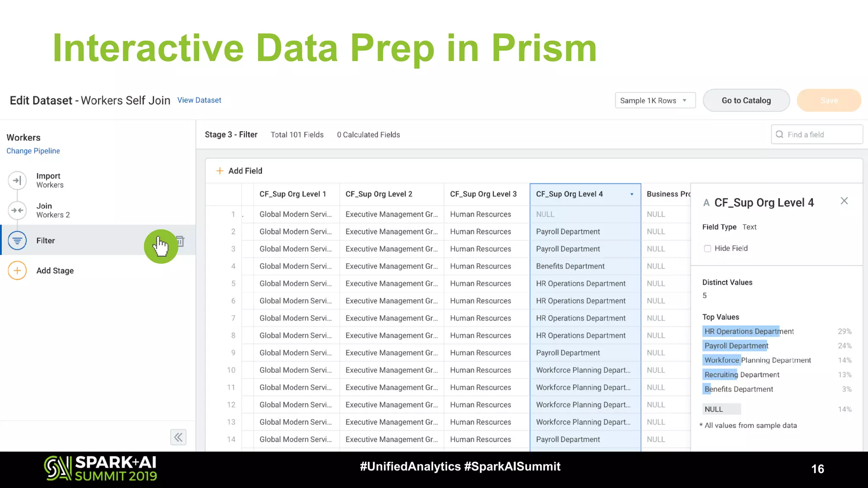Click the NULL top value entry
Image resolution: width=868 pixels, height=488 pixels.
click(x=721, y=409)
